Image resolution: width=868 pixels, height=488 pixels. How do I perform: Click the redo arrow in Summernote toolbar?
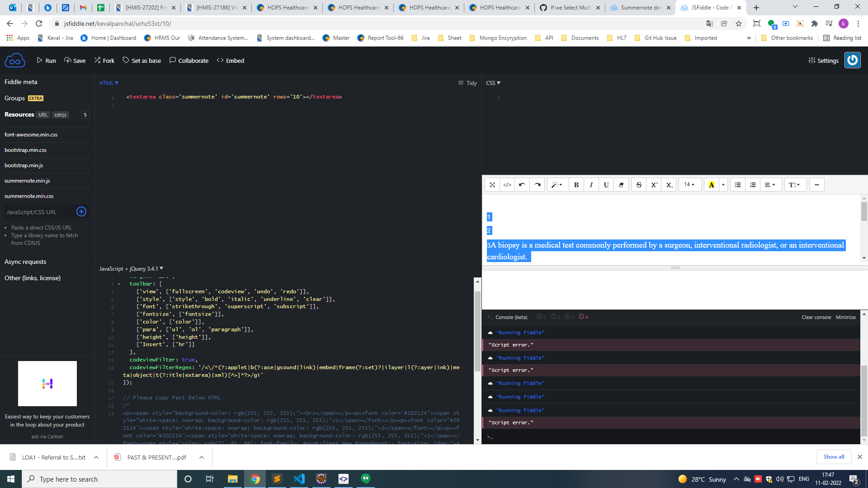(537, 185)
